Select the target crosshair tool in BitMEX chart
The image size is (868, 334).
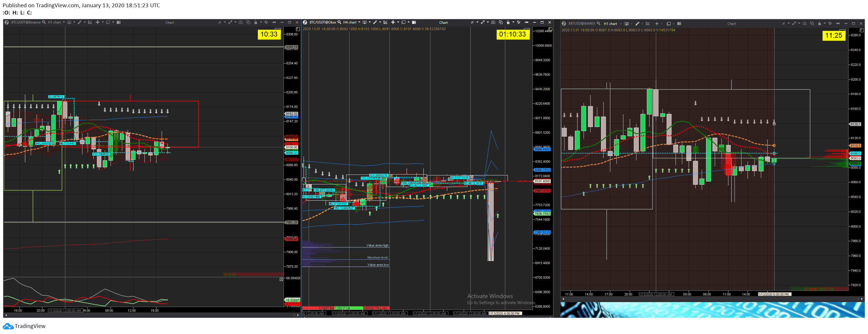pyautogui.click(x=657, y=24)
